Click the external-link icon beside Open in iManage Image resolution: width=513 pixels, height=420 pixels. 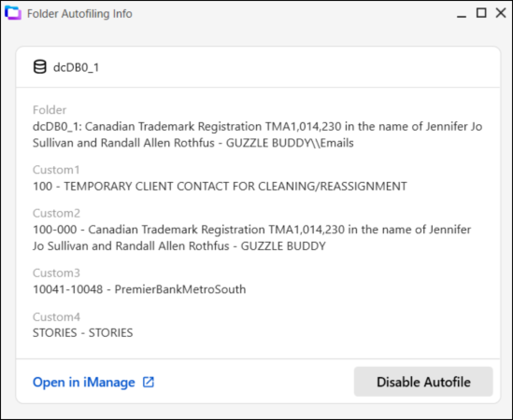click(x=148, y=382)
